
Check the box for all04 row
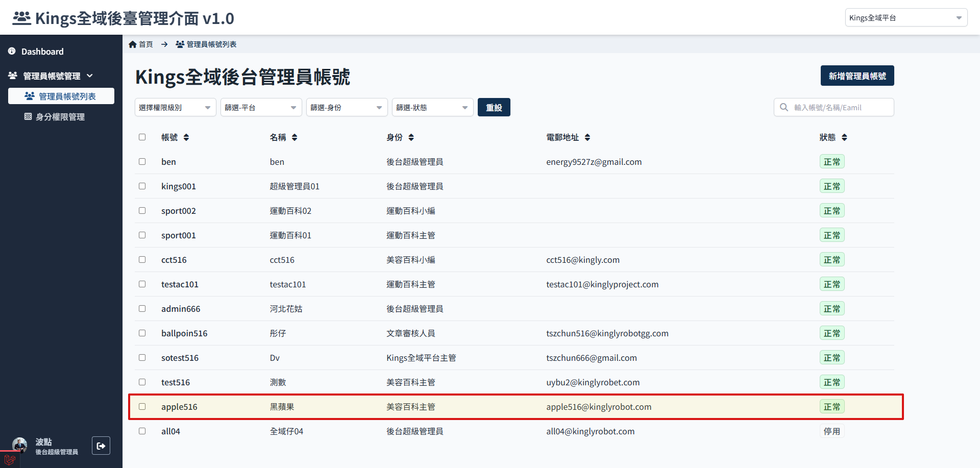point(142,431)
